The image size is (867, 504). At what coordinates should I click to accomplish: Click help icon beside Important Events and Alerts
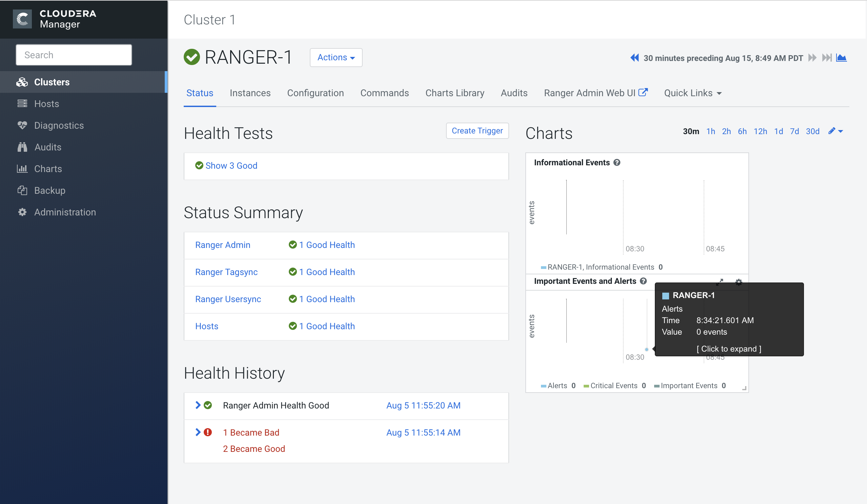[643, 281]
